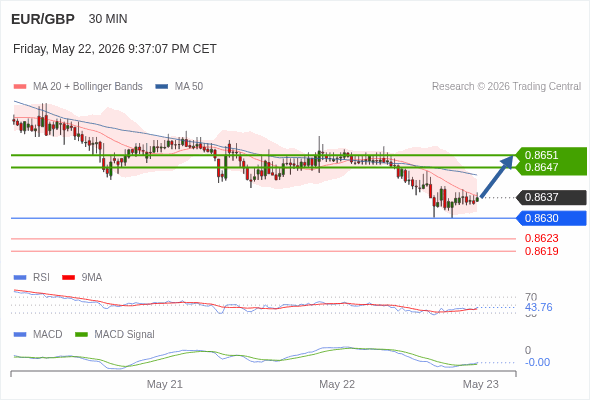This screenshot has width=590, height=400.
Task: Select the date and time stamp text
Action: 115,49
